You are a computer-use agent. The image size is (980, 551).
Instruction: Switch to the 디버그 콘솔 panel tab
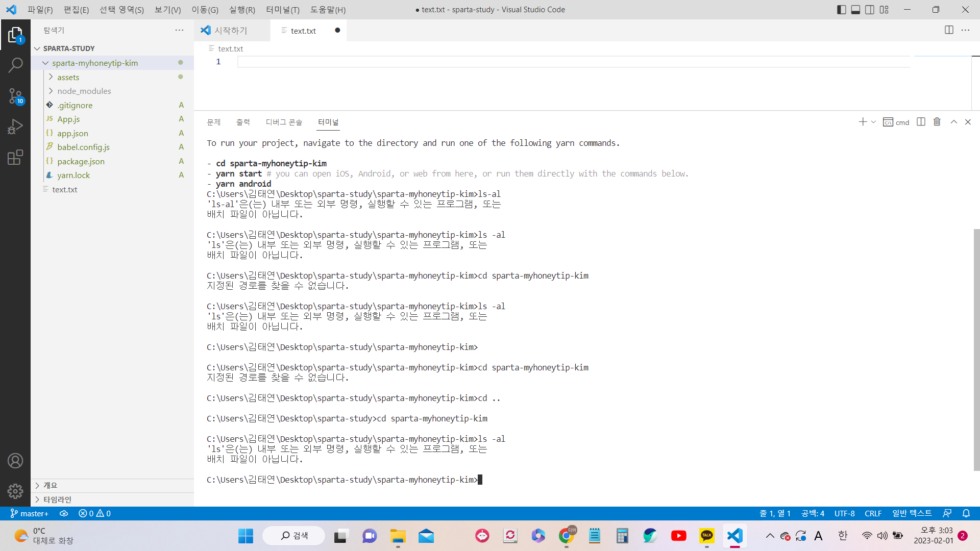[284, 122]
